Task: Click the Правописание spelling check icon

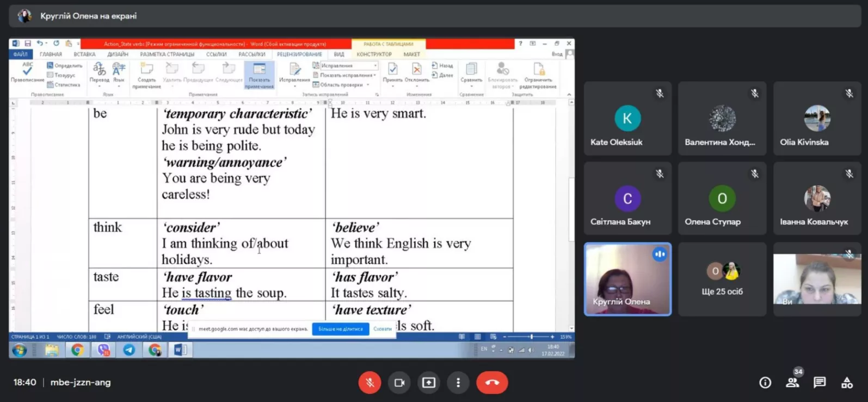Action: click(x=27, y=72)
